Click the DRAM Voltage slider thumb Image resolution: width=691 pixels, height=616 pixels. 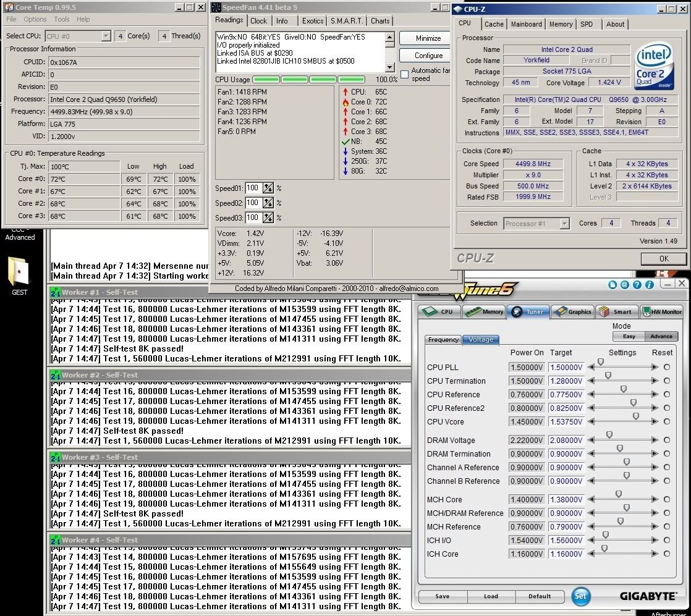point(609,434)
